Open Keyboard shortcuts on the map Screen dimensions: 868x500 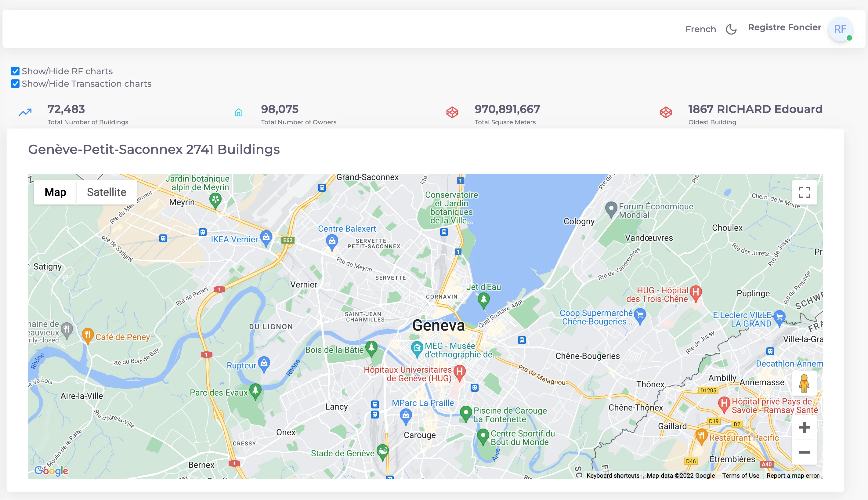613,476
